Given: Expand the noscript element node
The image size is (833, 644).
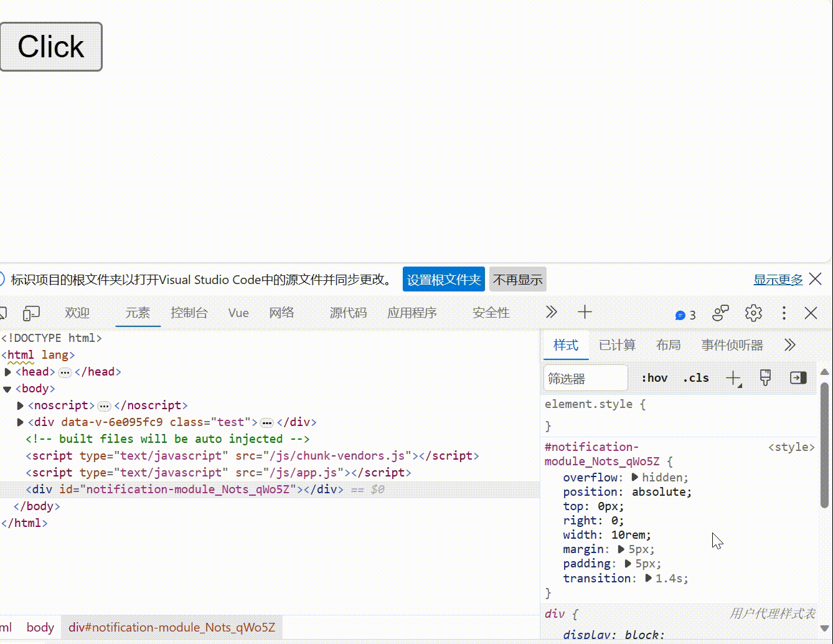Looking at the screenshot, I should (21, 405).
